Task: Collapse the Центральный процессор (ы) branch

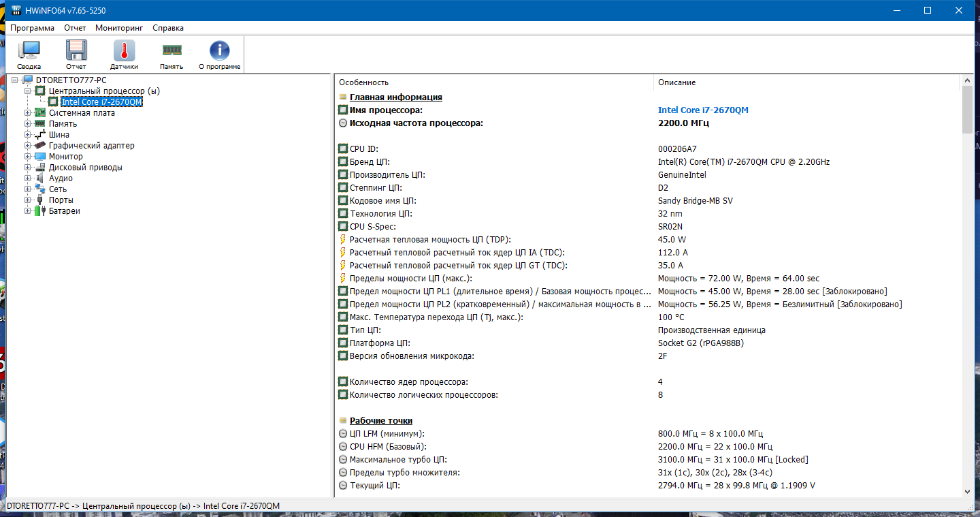Action: click(x=28, y=91)
